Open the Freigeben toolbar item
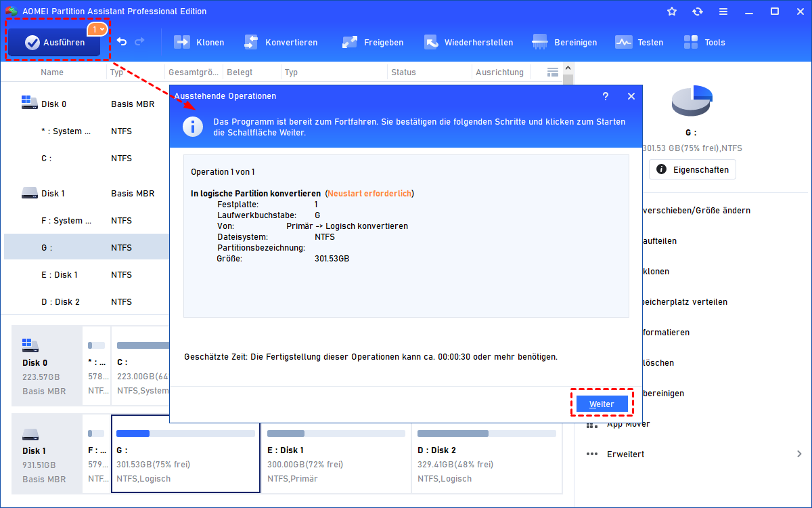 point(373,42)
